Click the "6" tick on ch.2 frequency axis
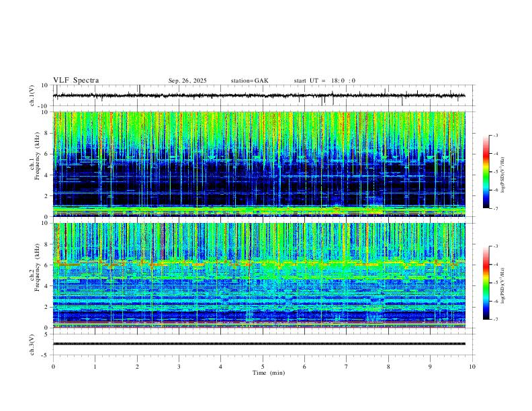This screenshot has width=532, height=411. [x=47, y=265]
